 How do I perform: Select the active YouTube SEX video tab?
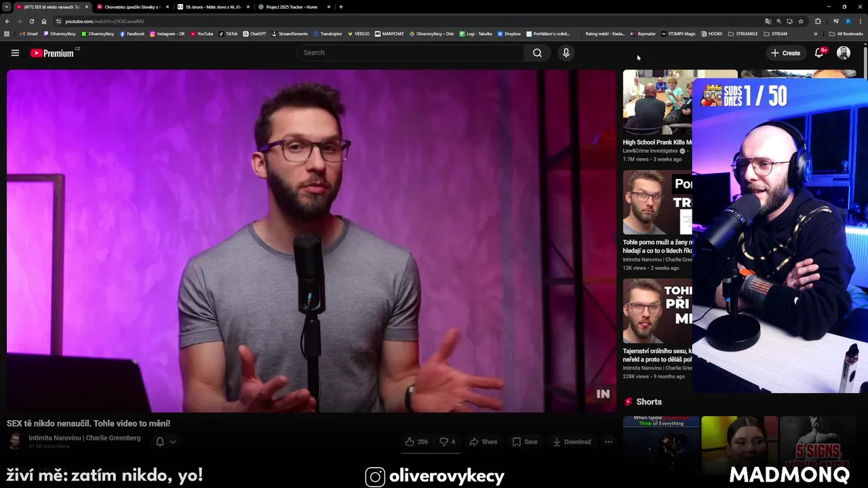point(52,7)
